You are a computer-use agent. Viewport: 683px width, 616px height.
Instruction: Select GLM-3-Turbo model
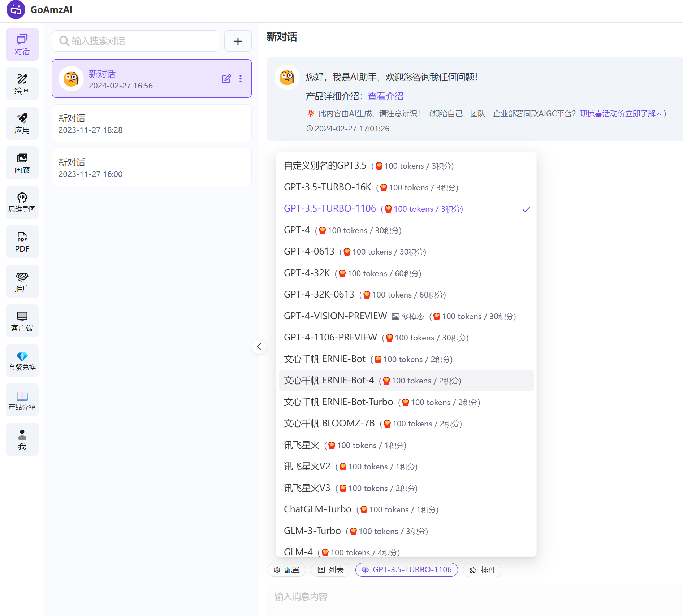click(406, 531)
